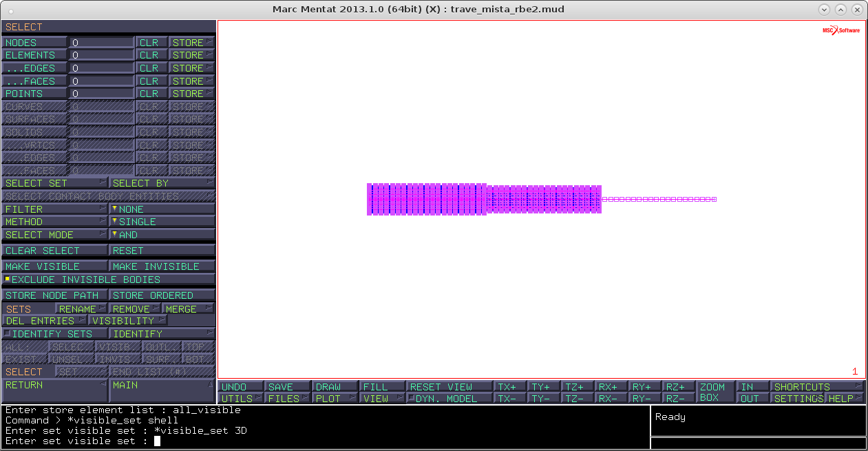Go to the MAIN menu
Image resolution: width=868 pixels, height=451 pixels.
162,390
